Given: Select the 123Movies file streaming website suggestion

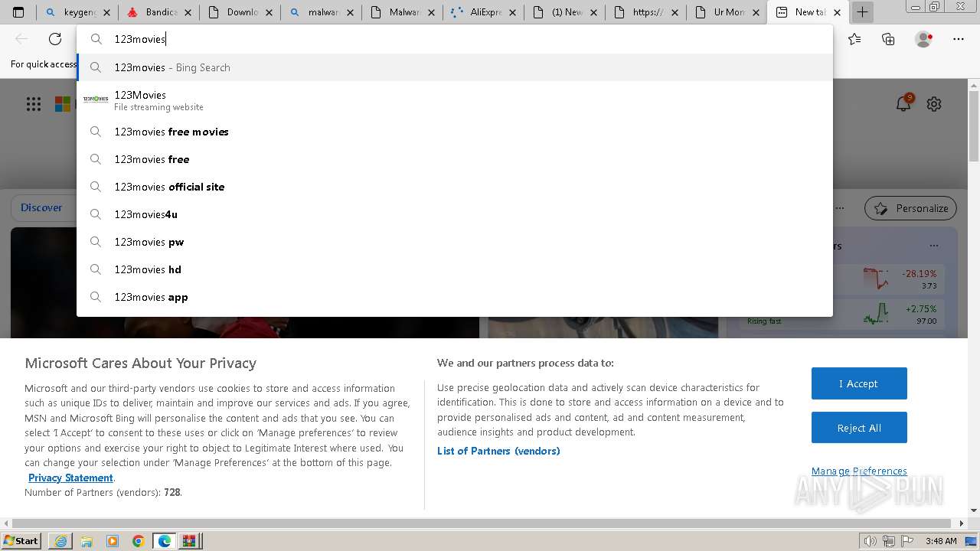Looking at the screenshot, I should [x=455, y=100].
